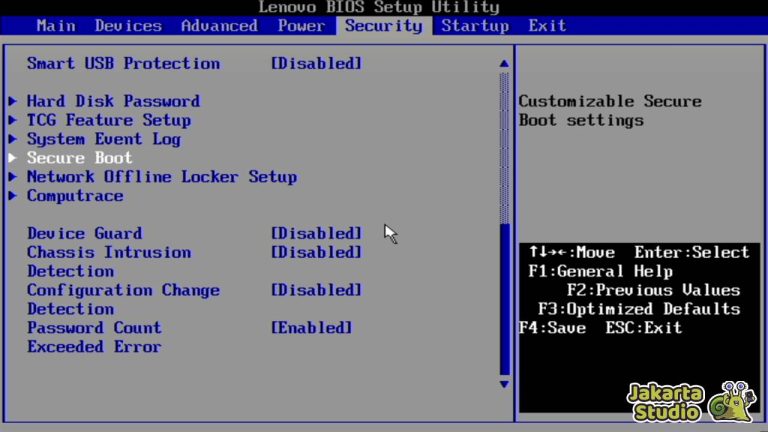Switch to the Exit tab

(x=547, y=25)
